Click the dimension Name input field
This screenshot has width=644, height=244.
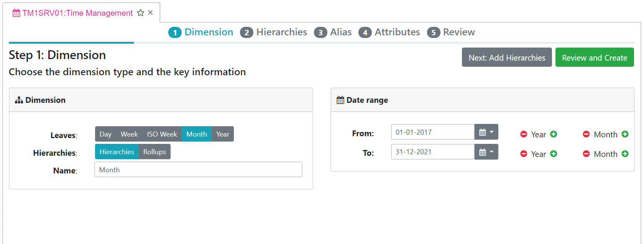click(198, 170)
